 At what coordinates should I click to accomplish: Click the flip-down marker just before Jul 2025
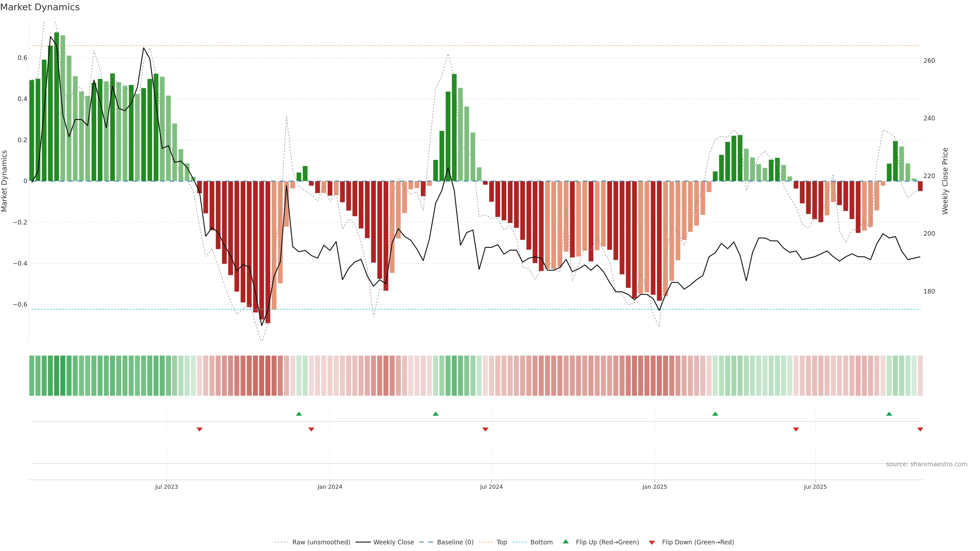(x=796, y=429)
